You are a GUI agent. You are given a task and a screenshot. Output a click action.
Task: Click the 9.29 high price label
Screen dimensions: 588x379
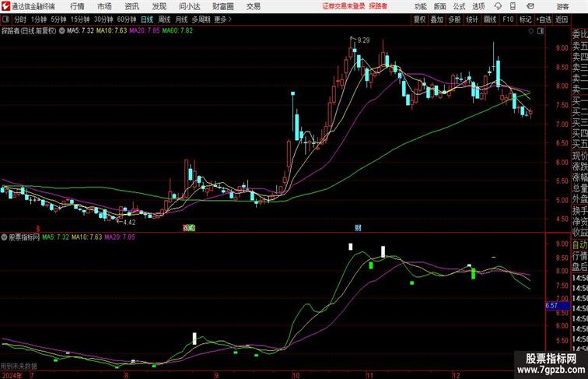click(363, 40)
